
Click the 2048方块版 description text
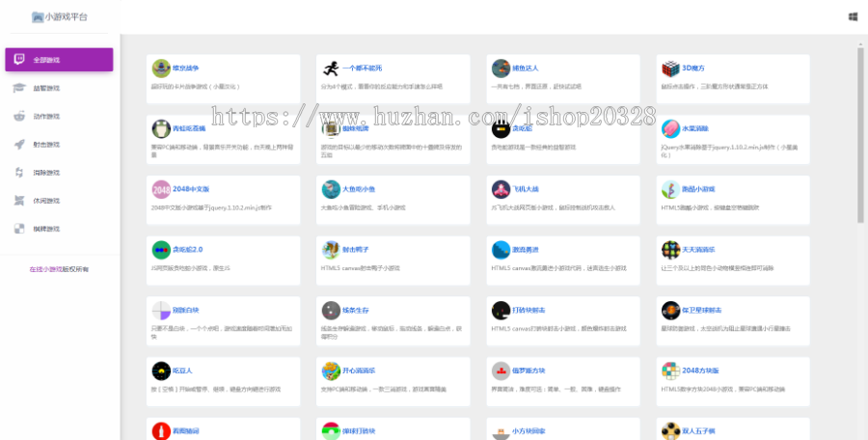coord(723,389)
